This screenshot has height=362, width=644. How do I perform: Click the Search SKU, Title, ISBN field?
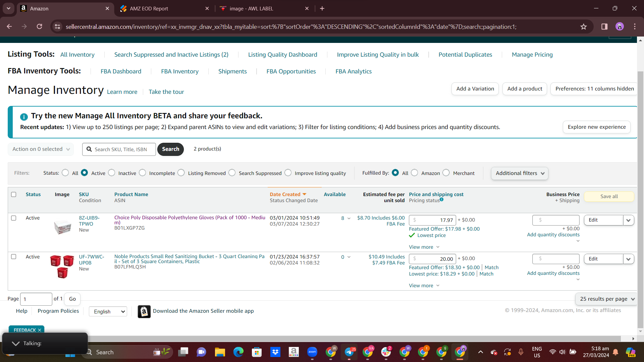point(119,149)
